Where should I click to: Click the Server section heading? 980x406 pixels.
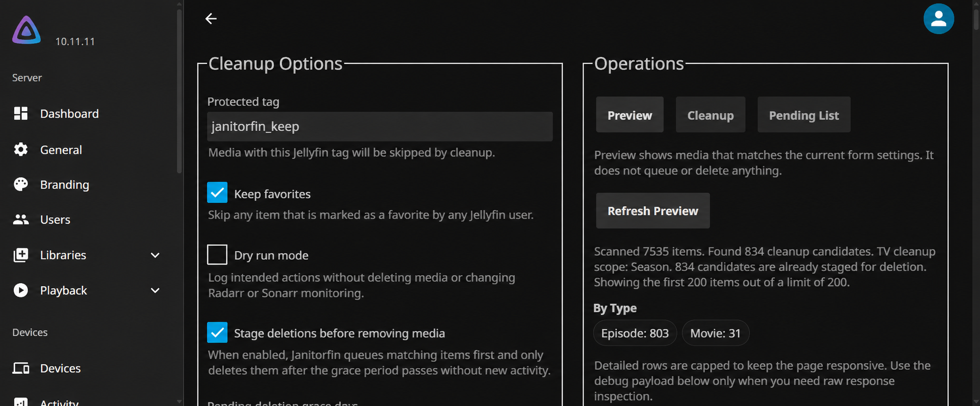click(27, 77)
